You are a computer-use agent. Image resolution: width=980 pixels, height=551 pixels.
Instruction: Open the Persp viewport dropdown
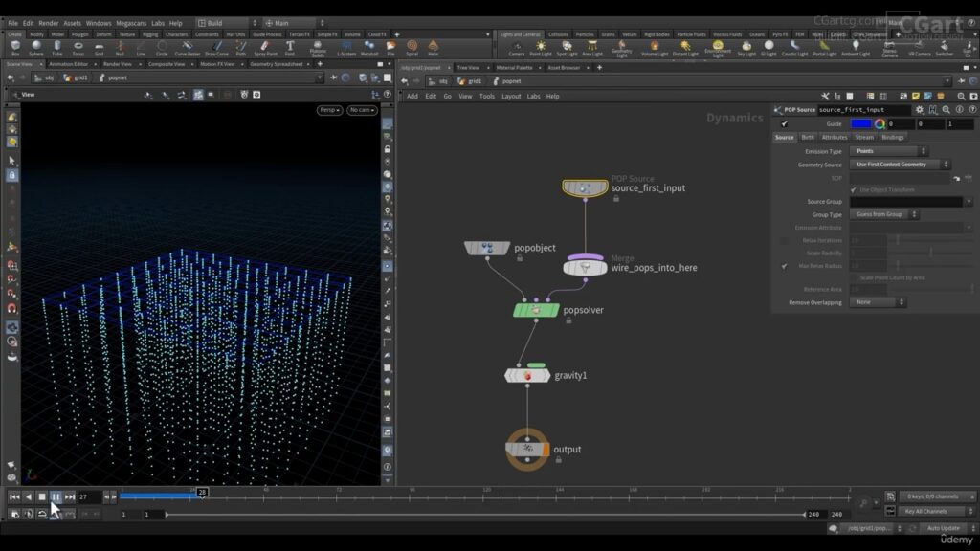pyautogui.click(x=329, y=110)
